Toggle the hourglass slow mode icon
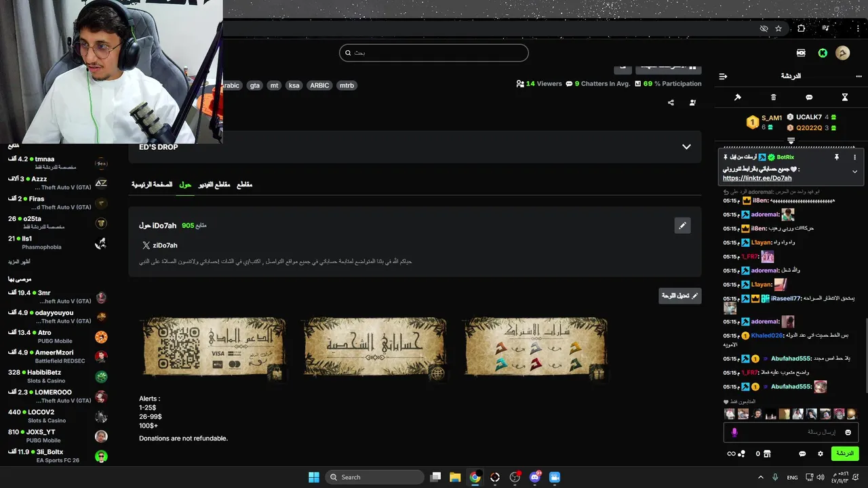Screen dimensions: 868x488 click(845, 98)
